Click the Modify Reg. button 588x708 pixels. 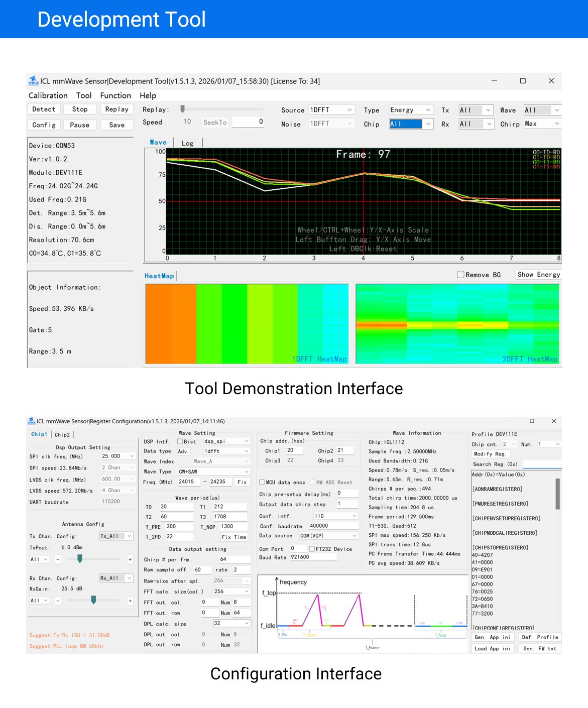tap(490, 454)
